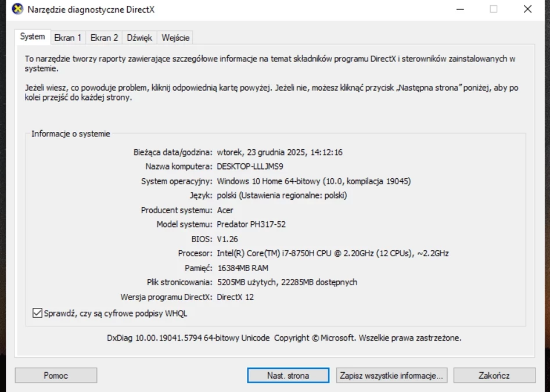Click the greyed-out maximize button
The image size is (550, 392).
494,9
